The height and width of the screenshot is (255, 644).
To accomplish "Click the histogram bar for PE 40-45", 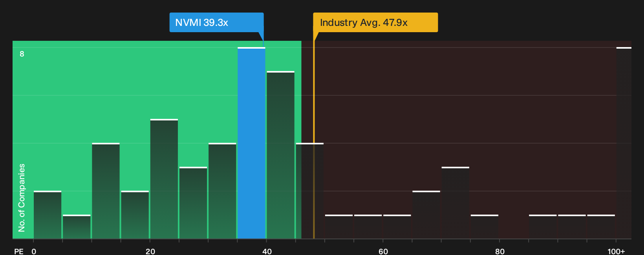I will pos(280,155).
